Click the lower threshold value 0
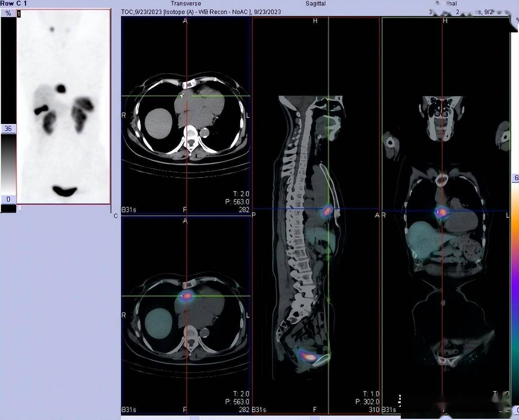This screenshot has width=519, height=420. coord(8,199)
